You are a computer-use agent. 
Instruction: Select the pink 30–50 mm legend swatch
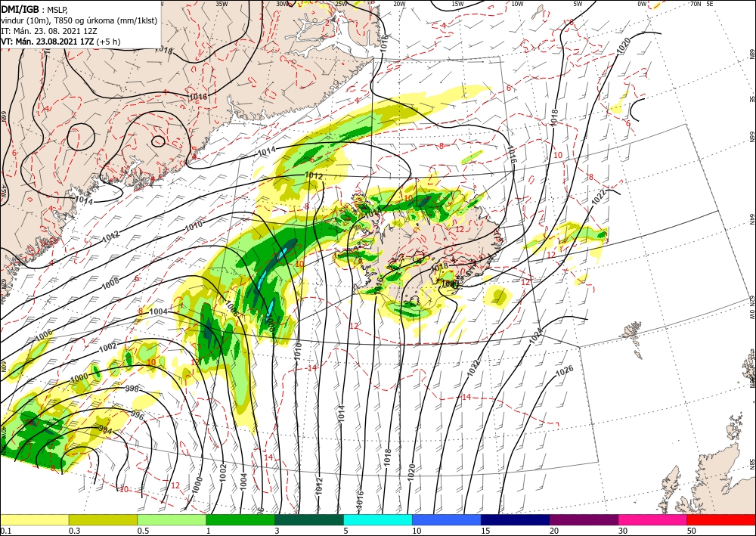tap(653, 519)
